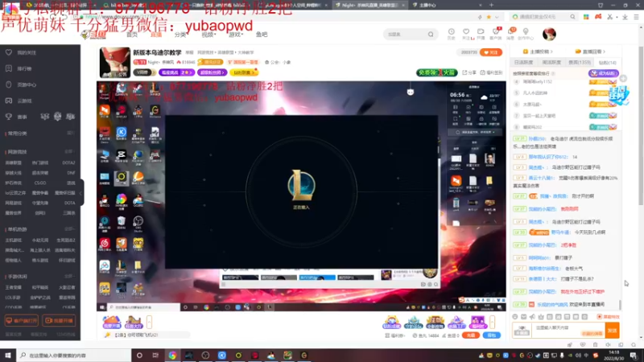Open the 客户端 download icon
The image size is (644, 362).
click(496, 34)
